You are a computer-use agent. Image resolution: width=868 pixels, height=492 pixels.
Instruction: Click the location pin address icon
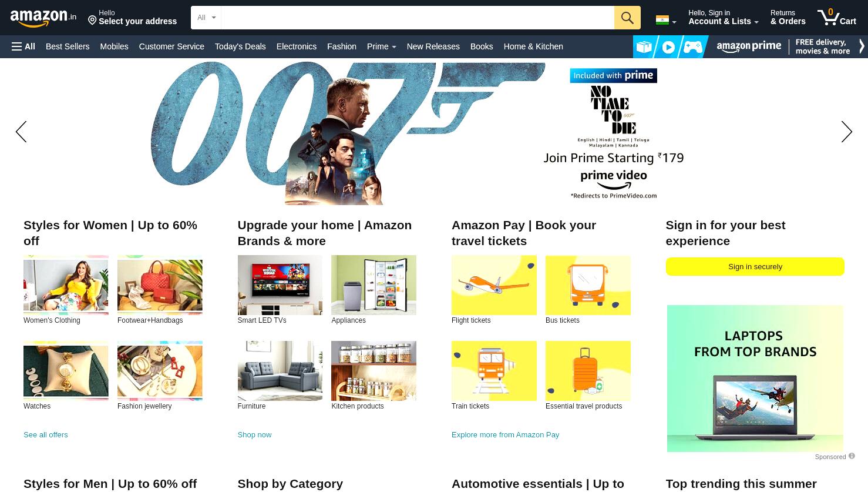pos(92,21)
